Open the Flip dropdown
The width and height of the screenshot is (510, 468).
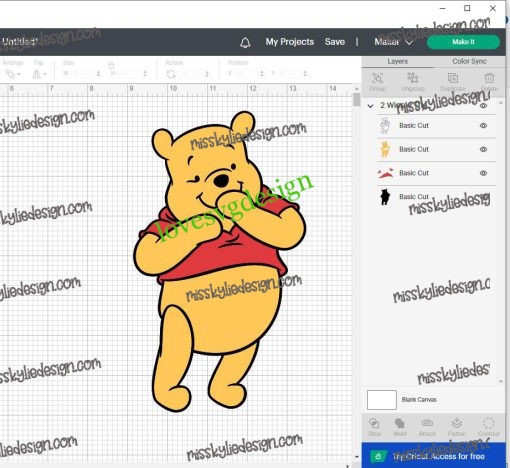click(39, 74)
